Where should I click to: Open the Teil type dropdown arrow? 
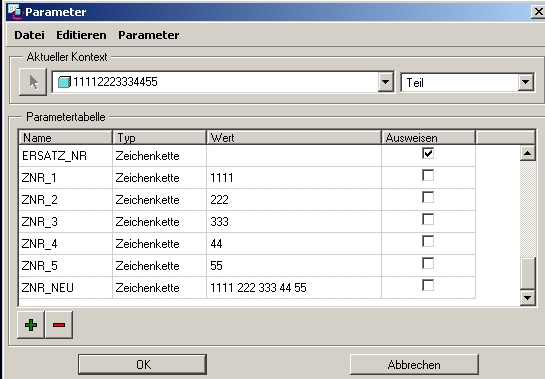tap(526, 82)
